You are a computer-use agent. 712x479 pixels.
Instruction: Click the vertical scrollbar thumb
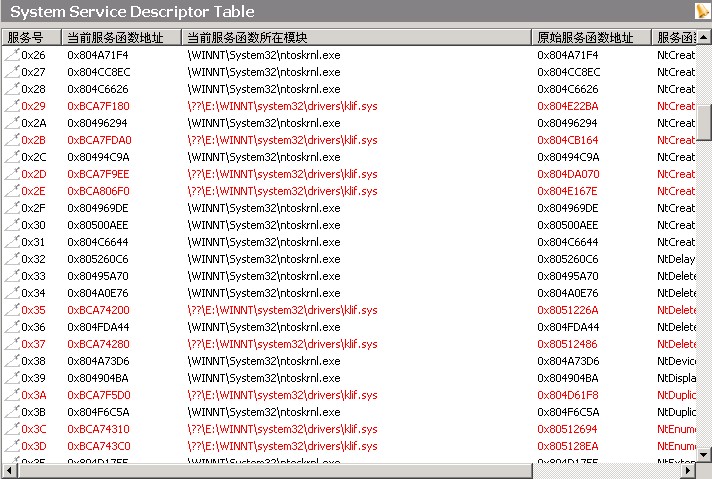704,123
